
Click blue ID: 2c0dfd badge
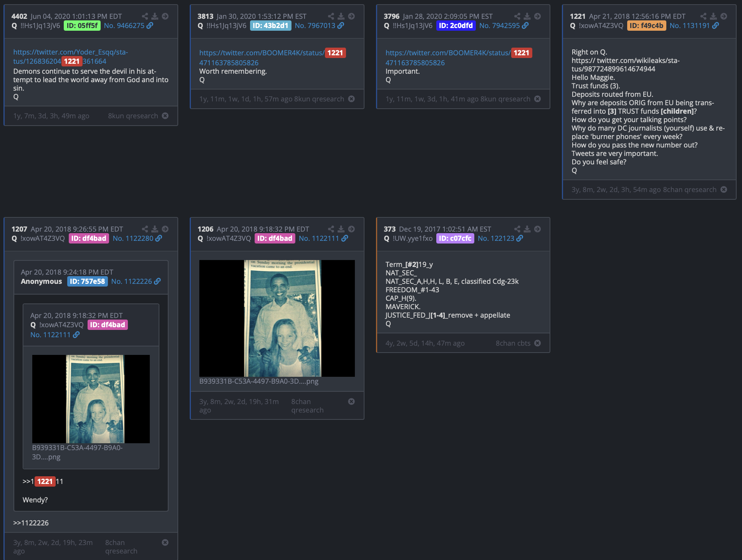[x=455, y=25]
